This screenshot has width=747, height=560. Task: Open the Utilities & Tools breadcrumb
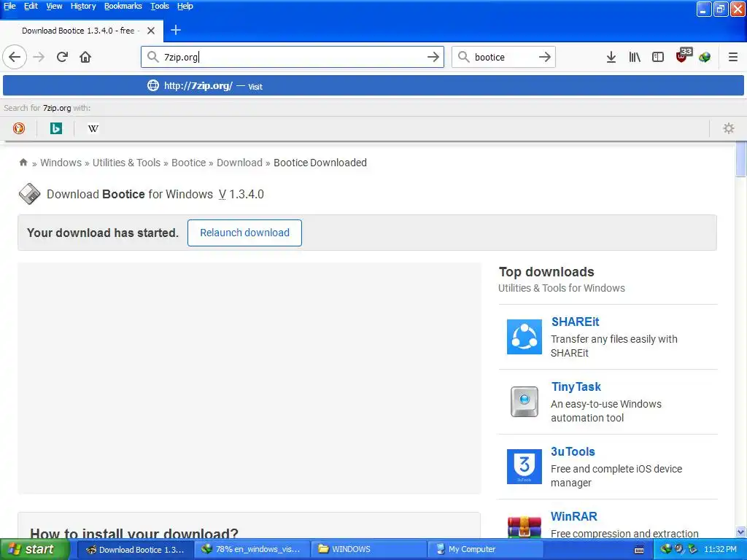point(126,163)
